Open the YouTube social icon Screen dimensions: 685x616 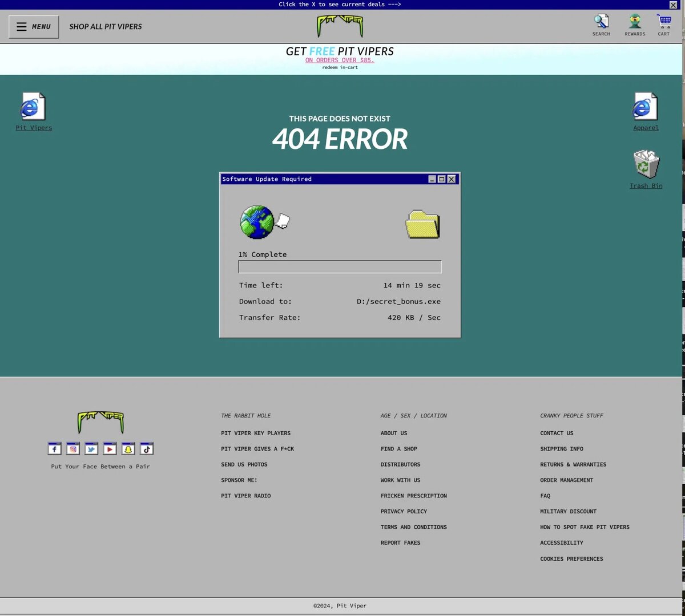(110, 449)
